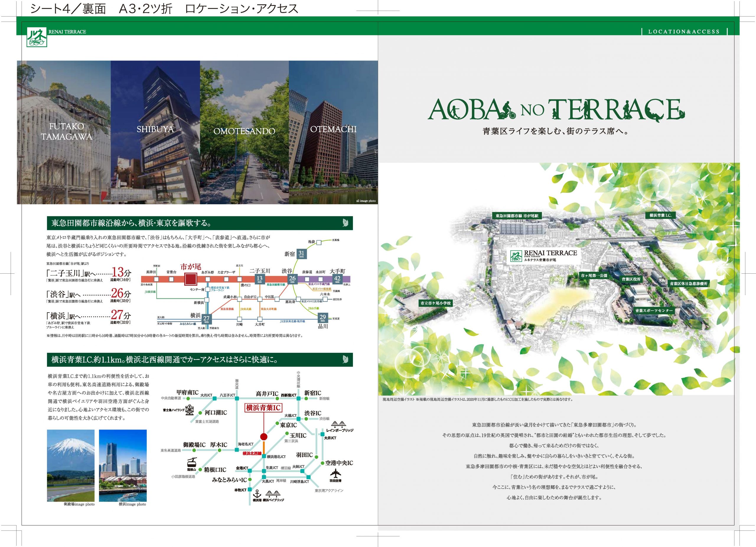Image resolution: width=756 pixels, height=547 pixels.
Task: Click the 横浜青葉IC red boxed label
Action: coord(263,408)
